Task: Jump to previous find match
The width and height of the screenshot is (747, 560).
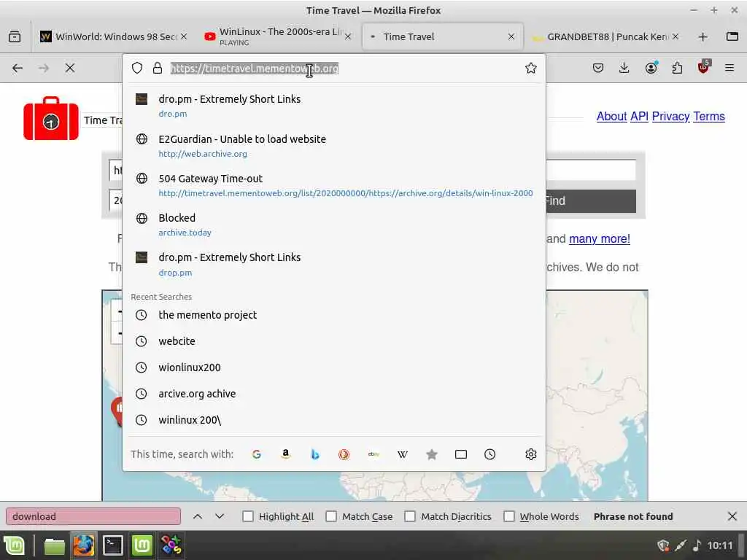Action: click(x=198, y=516)
